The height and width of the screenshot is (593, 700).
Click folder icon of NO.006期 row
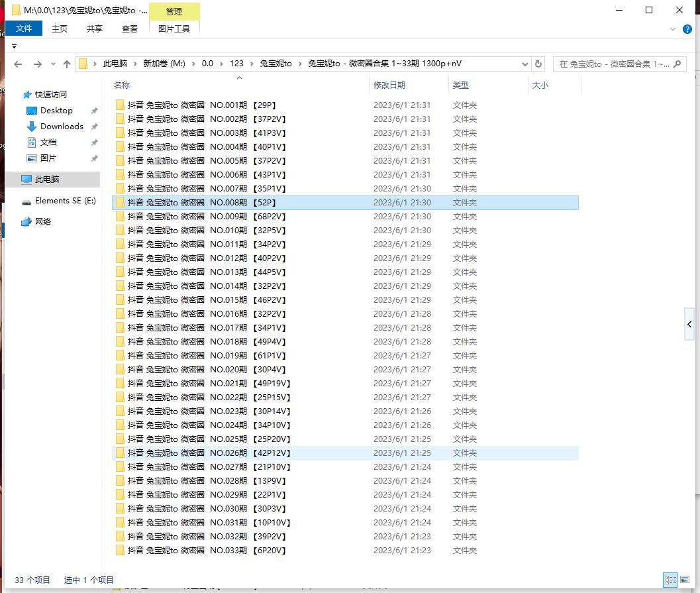120,175
